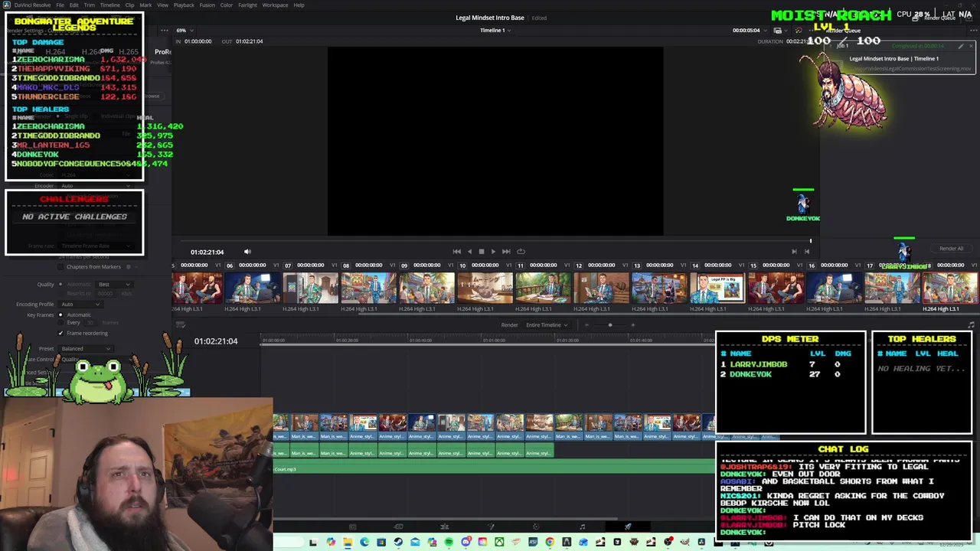Jump to first frame in viewer transport
The width and height of the screenshot is (980, 551).
pos(457,251)
